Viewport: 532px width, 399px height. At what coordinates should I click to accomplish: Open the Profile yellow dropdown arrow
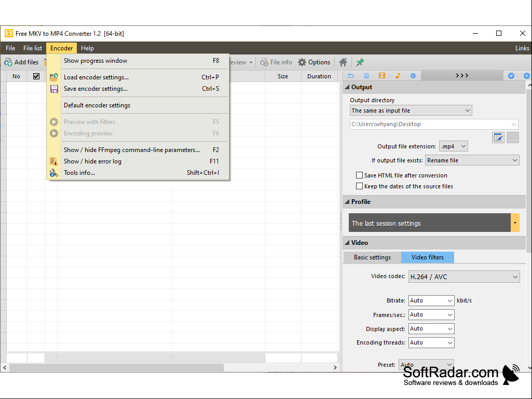[x=515, y=223]
